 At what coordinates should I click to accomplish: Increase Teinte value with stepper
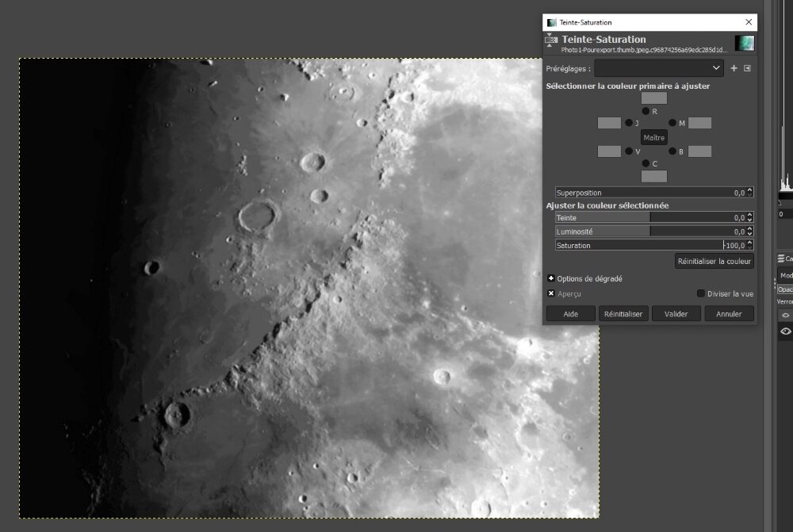pos(750,214)
